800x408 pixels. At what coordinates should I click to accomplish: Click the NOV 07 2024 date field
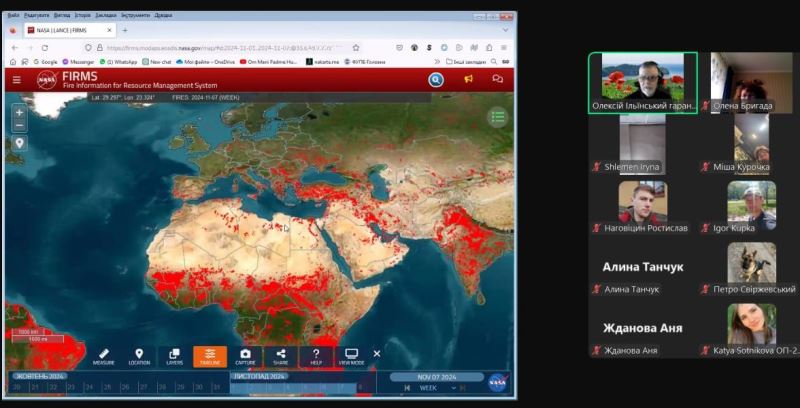[x=437, y=377]
